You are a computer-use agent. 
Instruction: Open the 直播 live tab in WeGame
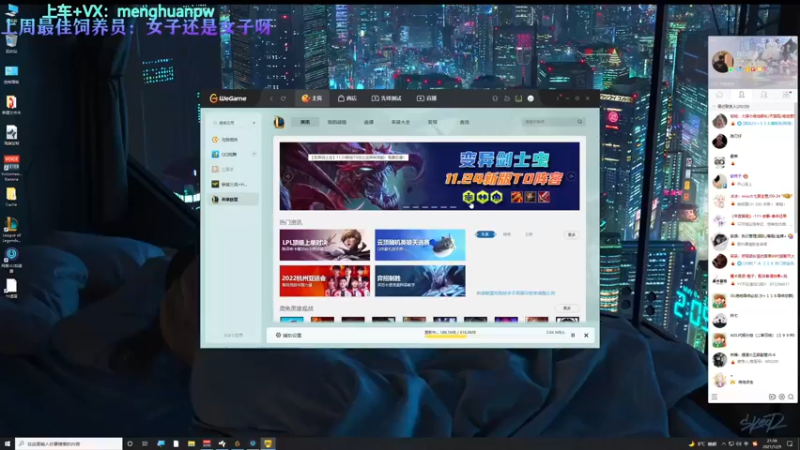point(427,98)
